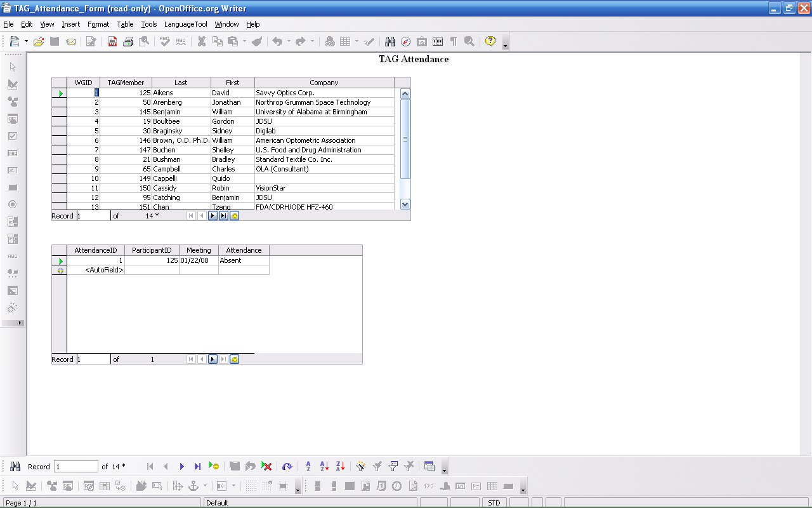Viewport: 812px width, 508px height.
Task: Click the Company column header
Action: pos(324,83)
